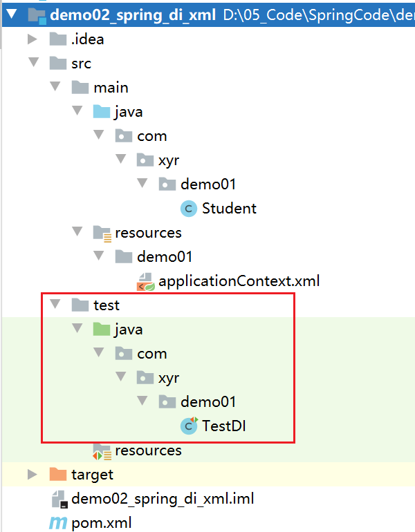Click the main resources folder icon
This screenshot has width=415, height=532.
click(x=102, y=234)
